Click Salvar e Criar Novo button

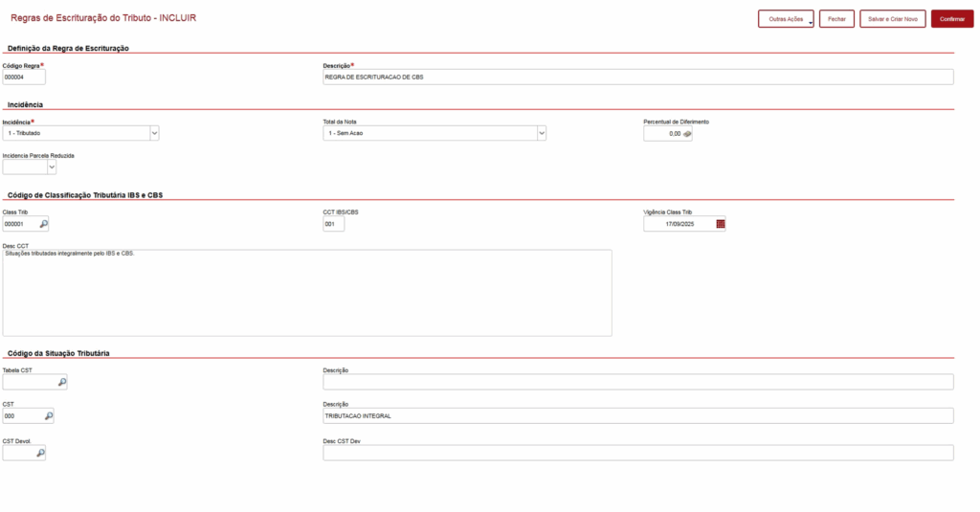pos(893,19)
